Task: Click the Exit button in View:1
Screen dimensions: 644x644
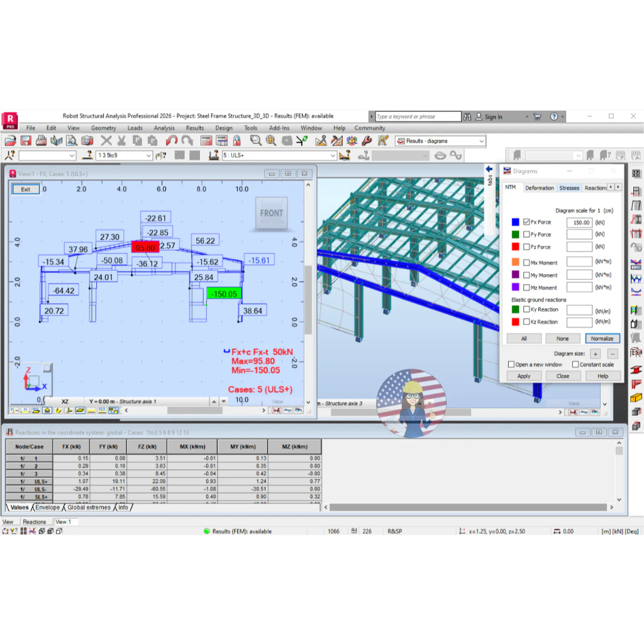Action: tap(25, 189)
